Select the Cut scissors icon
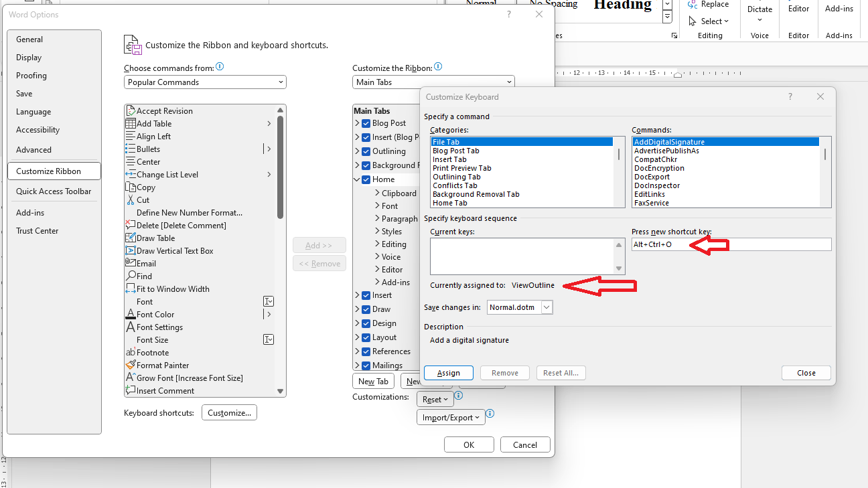Screen dimensions: 868x488 (x=131, y=200)
